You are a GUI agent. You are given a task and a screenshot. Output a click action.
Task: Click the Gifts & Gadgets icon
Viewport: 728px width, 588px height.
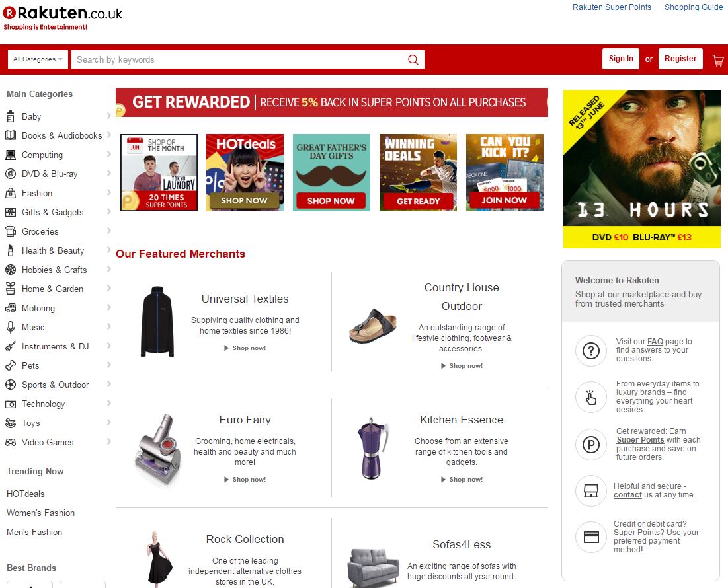[10, 212]
